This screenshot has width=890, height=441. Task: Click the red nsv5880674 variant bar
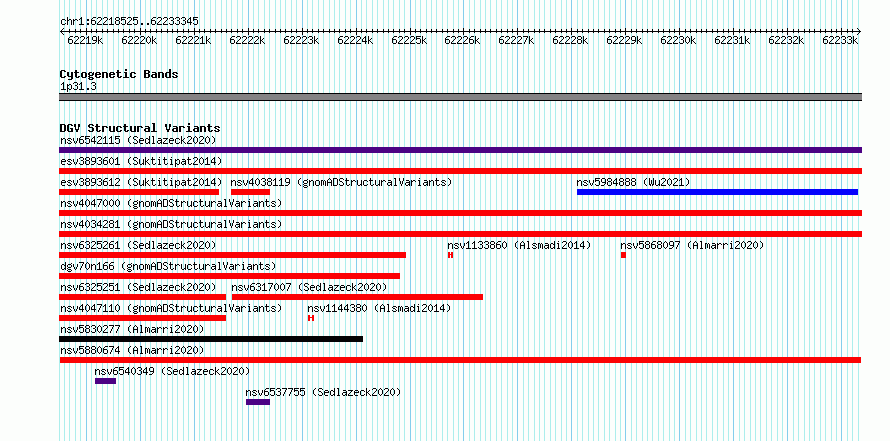point(460,360)
